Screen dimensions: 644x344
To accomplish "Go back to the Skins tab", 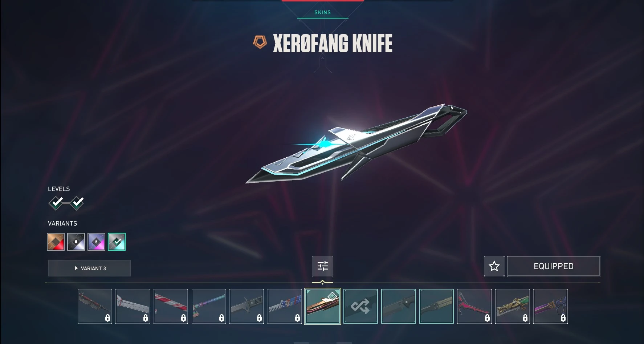I will (322, 12).
